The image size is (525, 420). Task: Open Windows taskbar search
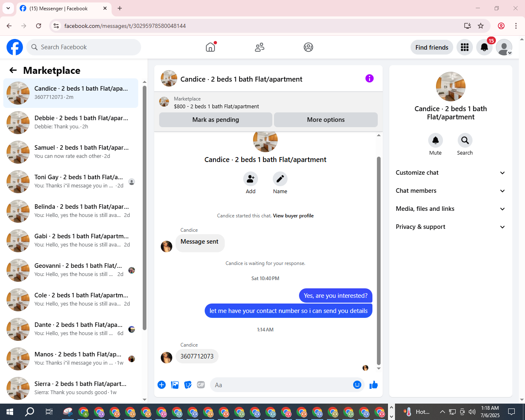click(30, 412)
